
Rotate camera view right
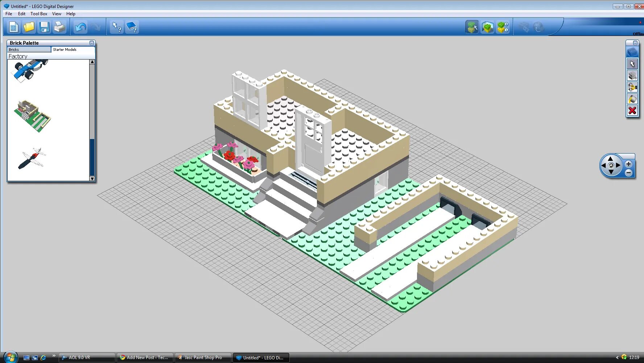pyautogui.click(x=618, y=165)
